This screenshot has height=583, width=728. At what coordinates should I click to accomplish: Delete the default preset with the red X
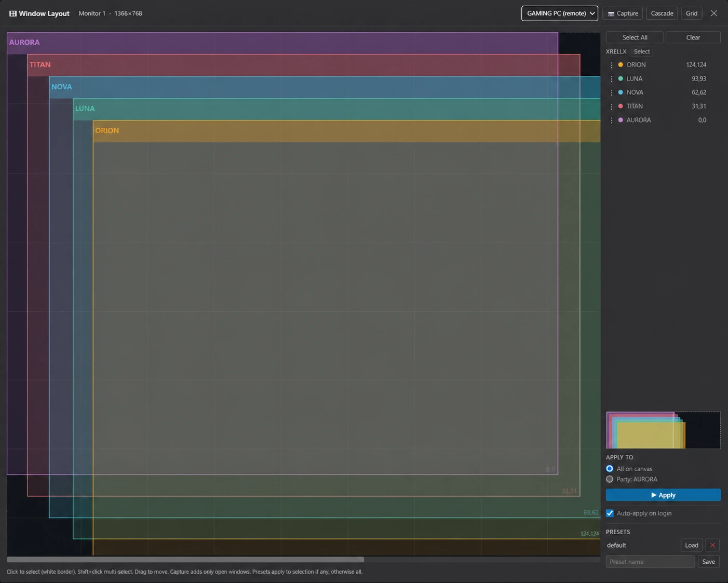pyautogui.click(x=712, y=545)
